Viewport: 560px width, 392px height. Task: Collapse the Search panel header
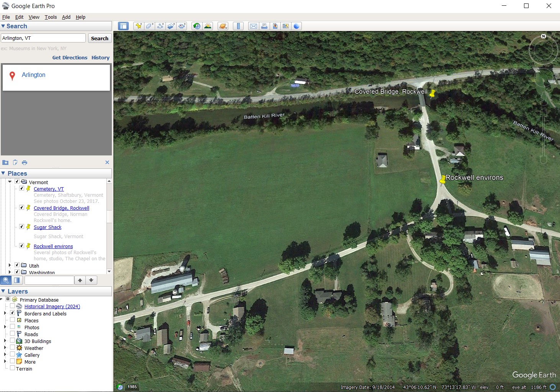tap(56, 26)
